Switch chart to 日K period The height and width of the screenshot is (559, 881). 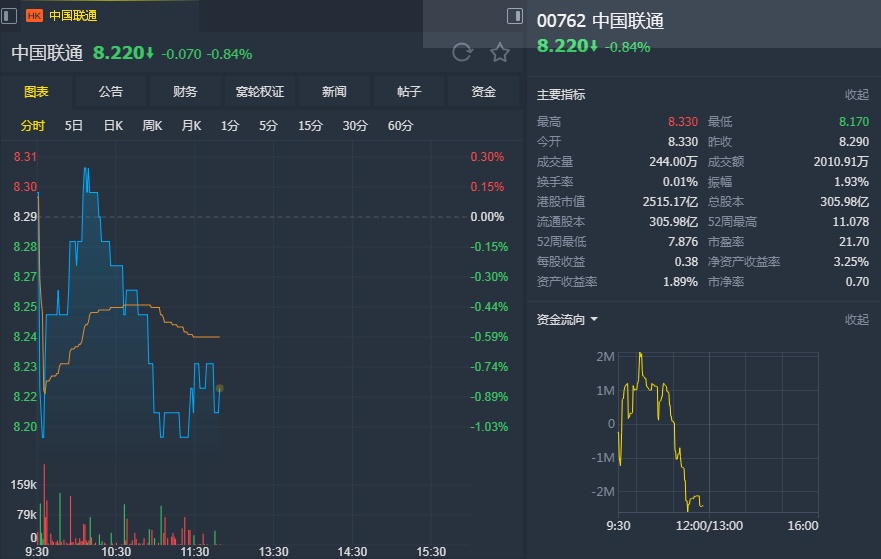pyautogui.click(x=113, y=126)
